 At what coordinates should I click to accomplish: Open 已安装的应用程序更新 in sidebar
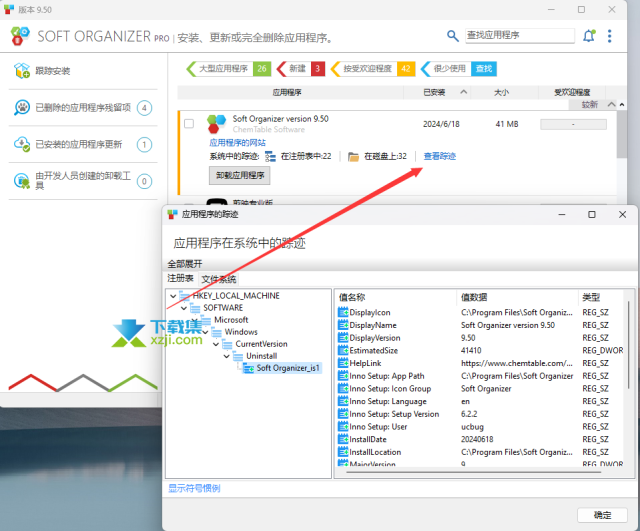(82, 144)
